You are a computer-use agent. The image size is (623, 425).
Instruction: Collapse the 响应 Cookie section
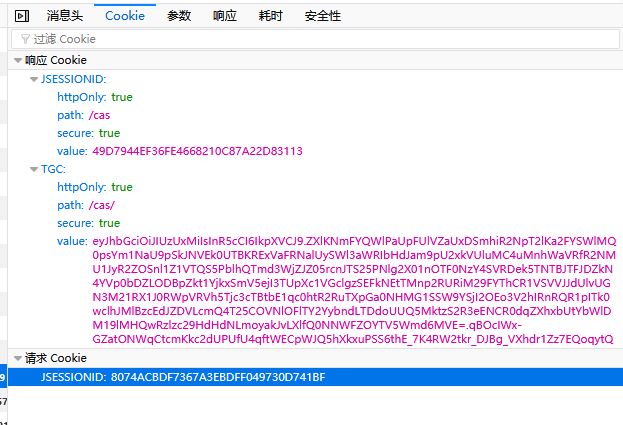[x=18, y=60]
